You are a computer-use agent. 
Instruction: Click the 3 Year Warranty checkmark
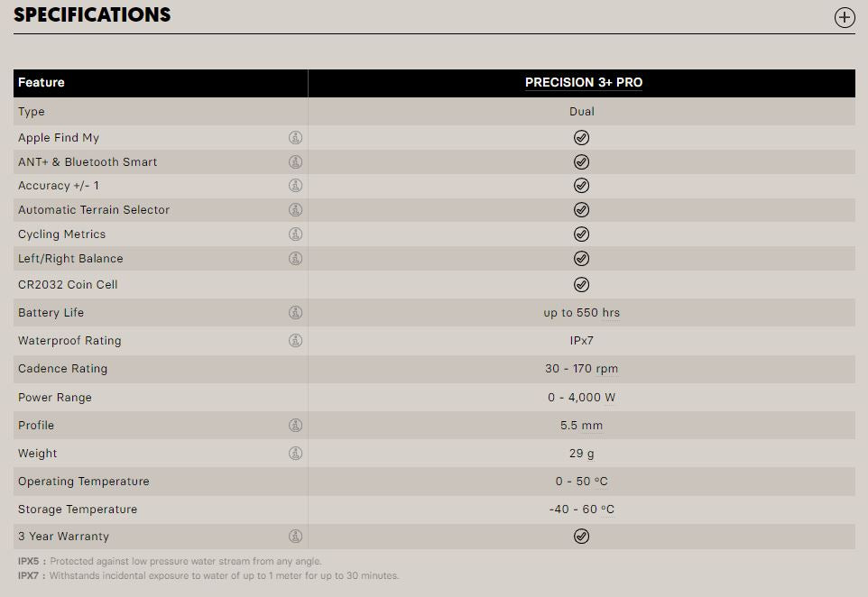(x=582, y=536)
